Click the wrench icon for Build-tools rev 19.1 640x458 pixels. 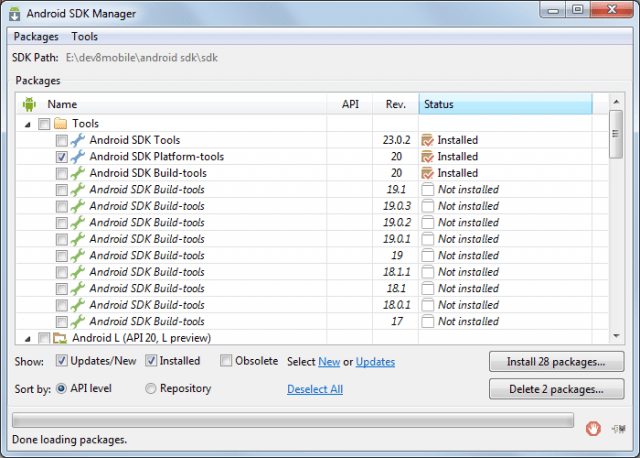tap(78, 189)
